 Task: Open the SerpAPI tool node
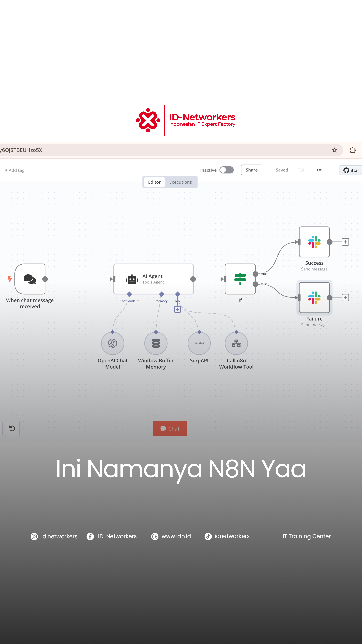click(199, 343)
